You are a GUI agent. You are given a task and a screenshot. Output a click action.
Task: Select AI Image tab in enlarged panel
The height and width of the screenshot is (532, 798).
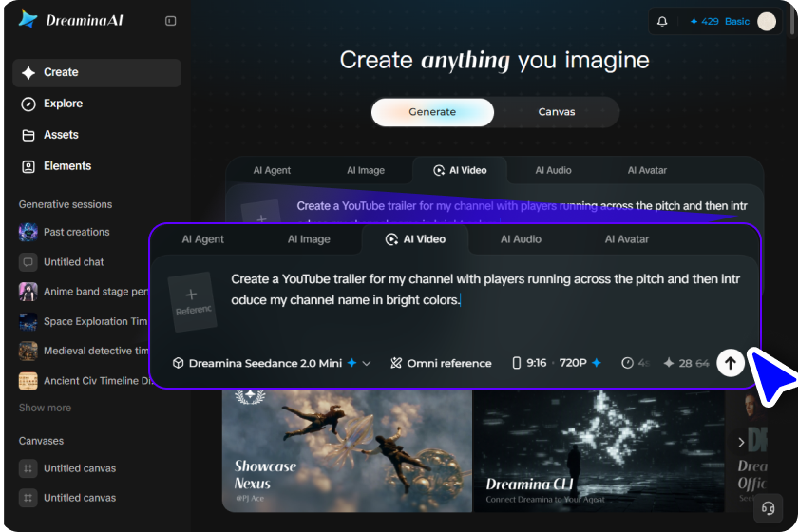[309, 239]
